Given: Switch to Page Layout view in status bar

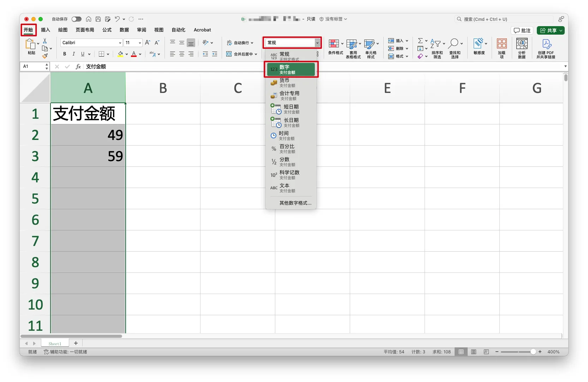Looking at the screenshot, I should click(x=474, y=352).
